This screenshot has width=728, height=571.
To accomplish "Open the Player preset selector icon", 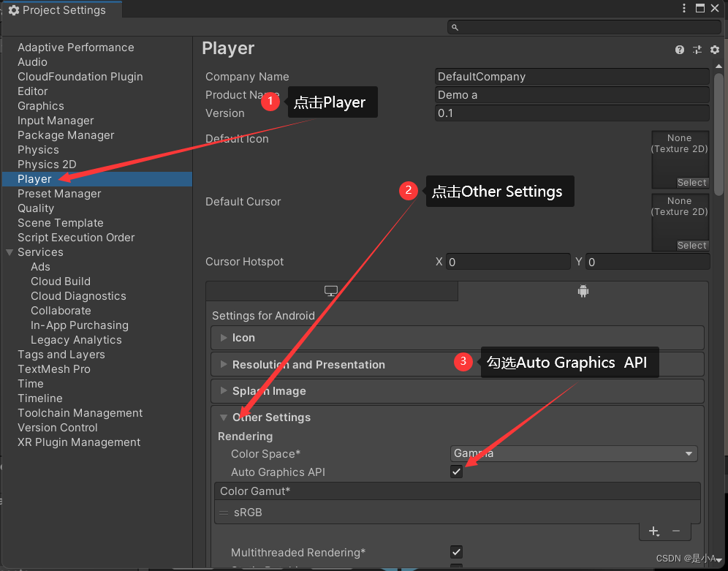I will pos(697,50).
